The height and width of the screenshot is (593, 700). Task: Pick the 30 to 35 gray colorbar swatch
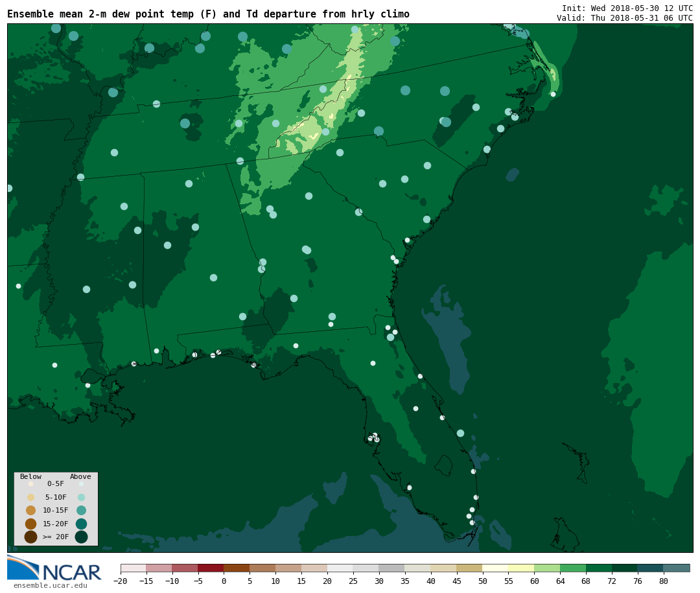[392, 568]
